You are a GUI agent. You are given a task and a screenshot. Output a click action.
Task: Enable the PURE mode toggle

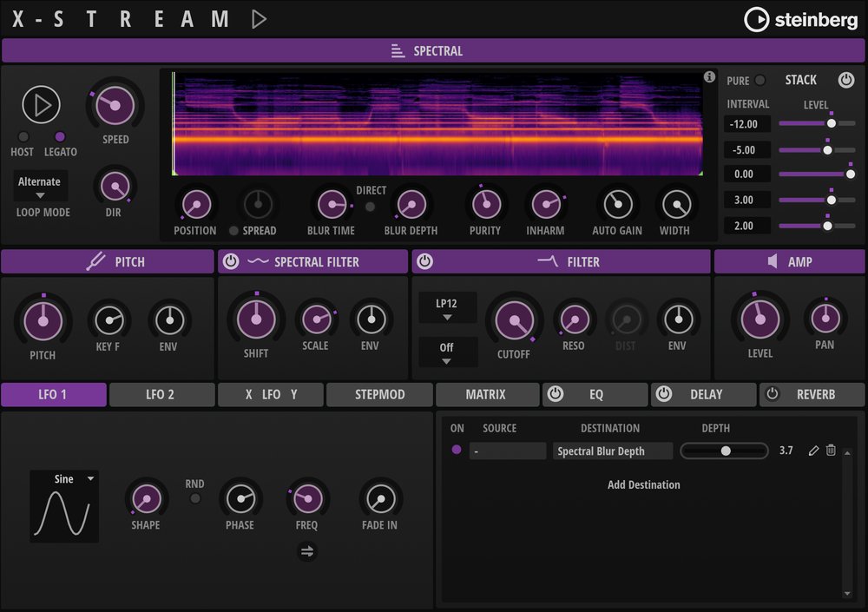pyautogui.click(x=760, y=81)
